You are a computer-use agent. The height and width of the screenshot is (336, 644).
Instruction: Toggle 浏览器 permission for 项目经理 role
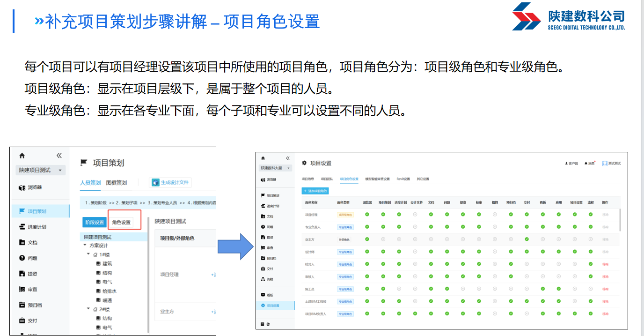pyautogui.click(x=367, y=215)
